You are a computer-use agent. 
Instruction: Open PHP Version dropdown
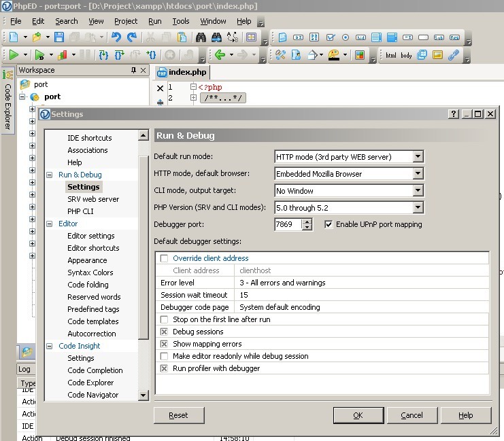coord(418,207)
